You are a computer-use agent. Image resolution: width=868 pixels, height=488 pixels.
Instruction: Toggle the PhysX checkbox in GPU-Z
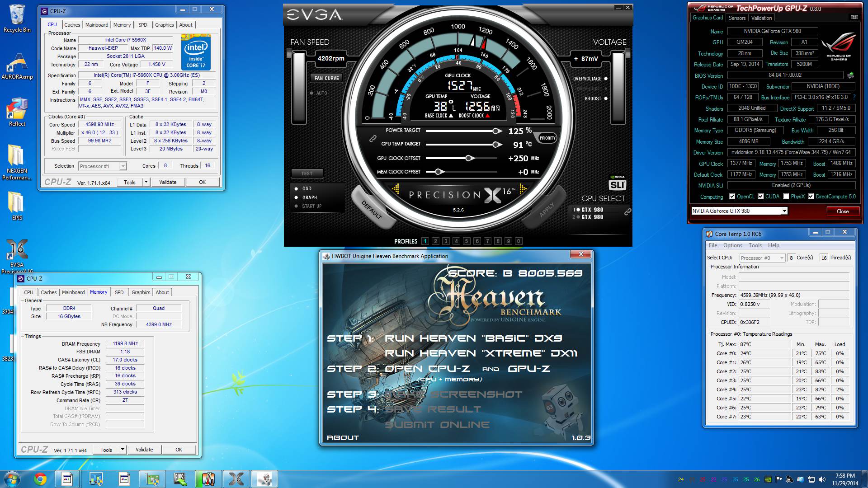pos(786,197)
